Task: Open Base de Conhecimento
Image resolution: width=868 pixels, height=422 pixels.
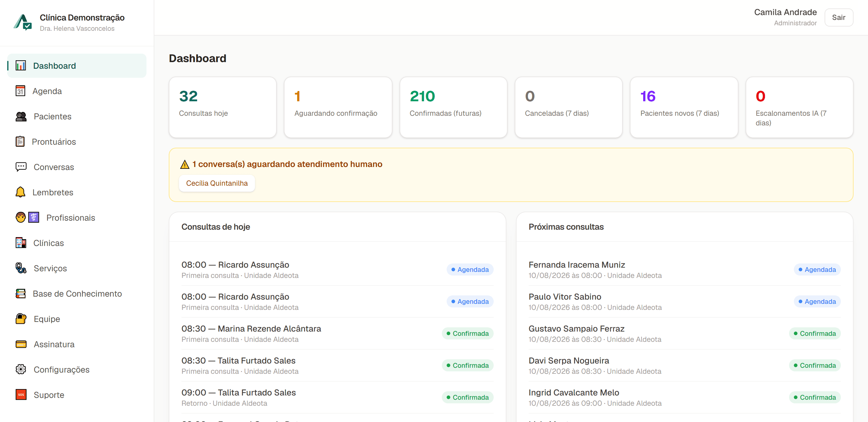Action: [x=77, y=293]
